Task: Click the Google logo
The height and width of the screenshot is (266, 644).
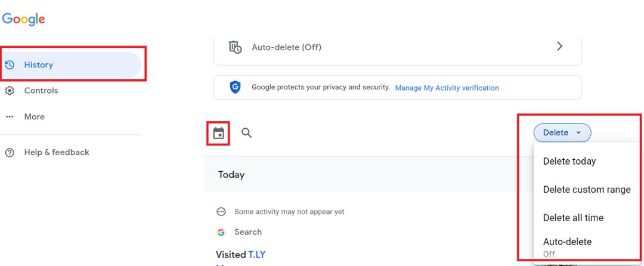Action: tap(23, 19)
